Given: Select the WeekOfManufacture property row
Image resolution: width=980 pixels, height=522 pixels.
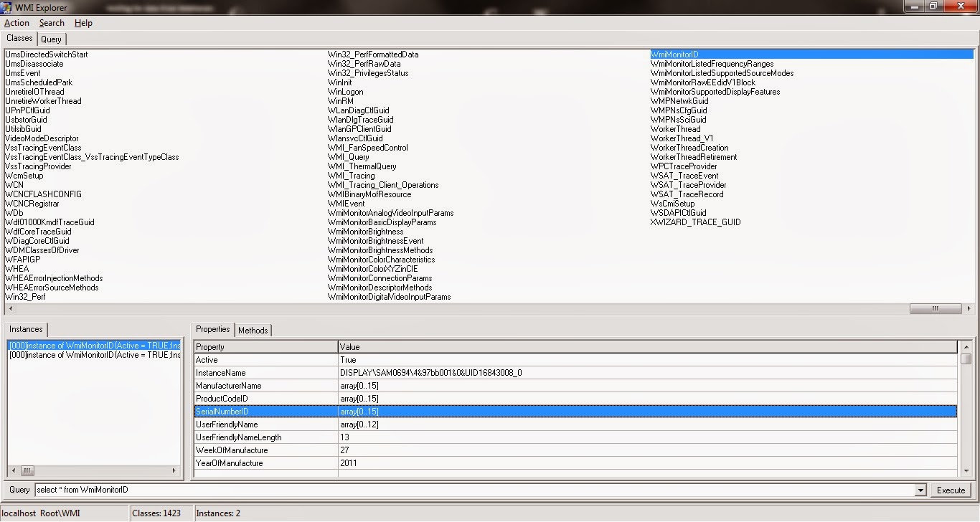Looking at the screenshot, I should (x=575, y=450).
